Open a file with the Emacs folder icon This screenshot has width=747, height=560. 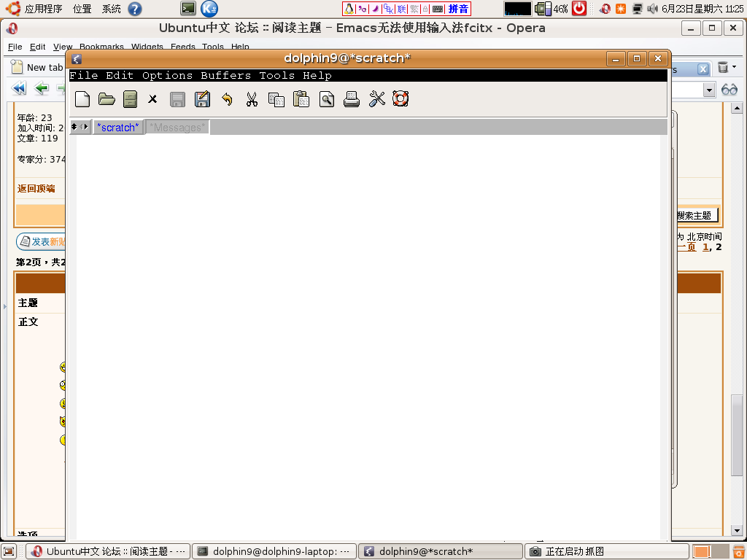pos(107,99)
